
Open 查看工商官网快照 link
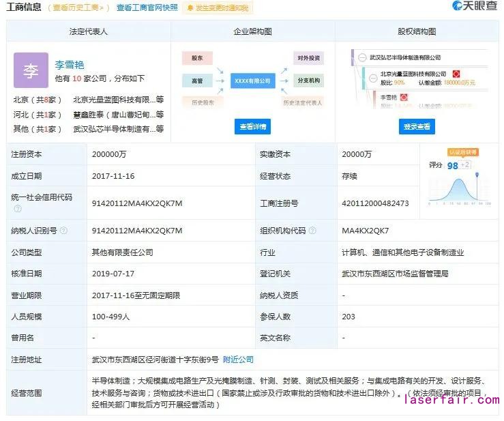pyautogui.click(x=147, y=8)
